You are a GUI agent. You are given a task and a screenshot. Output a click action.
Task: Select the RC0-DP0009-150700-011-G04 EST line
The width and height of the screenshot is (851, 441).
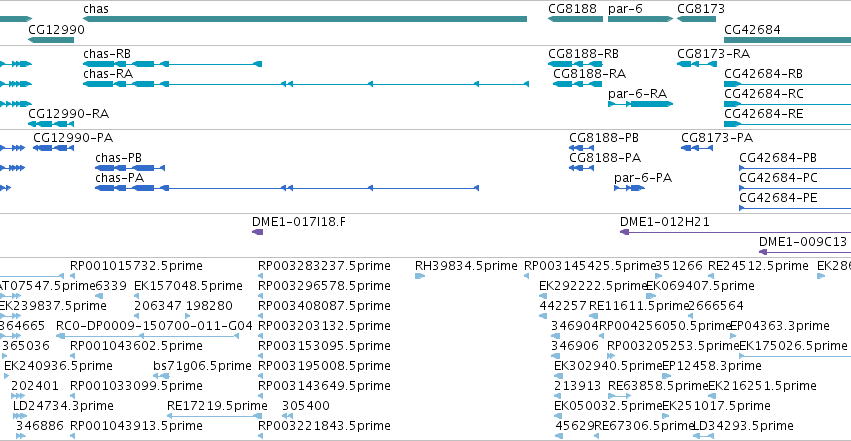(148, 336)
